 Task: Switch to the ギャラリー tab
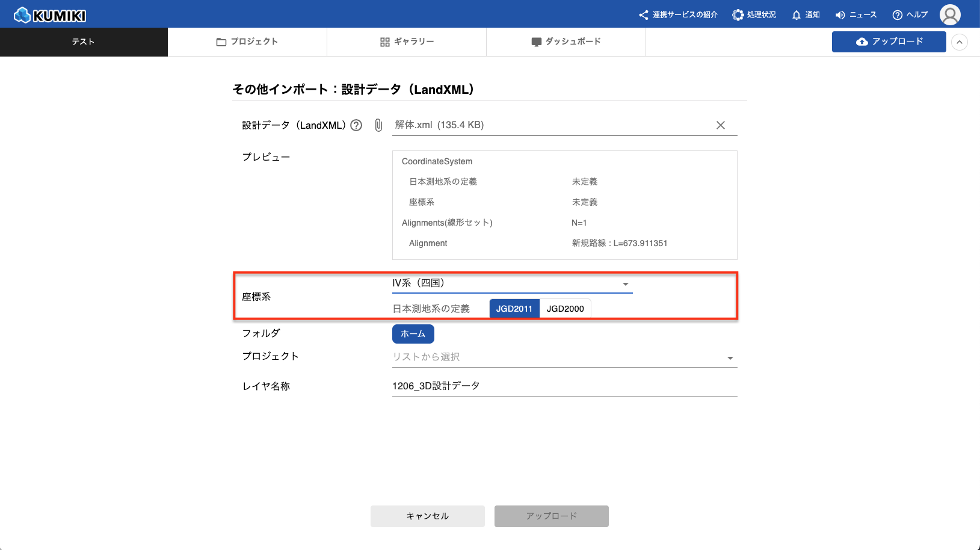(x=407, y=42)
